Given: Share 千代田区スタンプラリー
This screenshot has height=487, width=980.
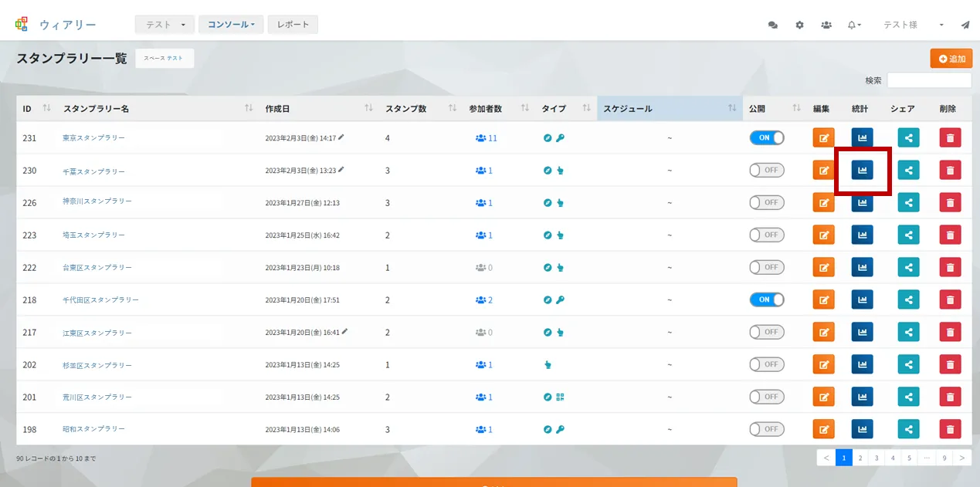Looking at the screenshot, I should 909,300.
